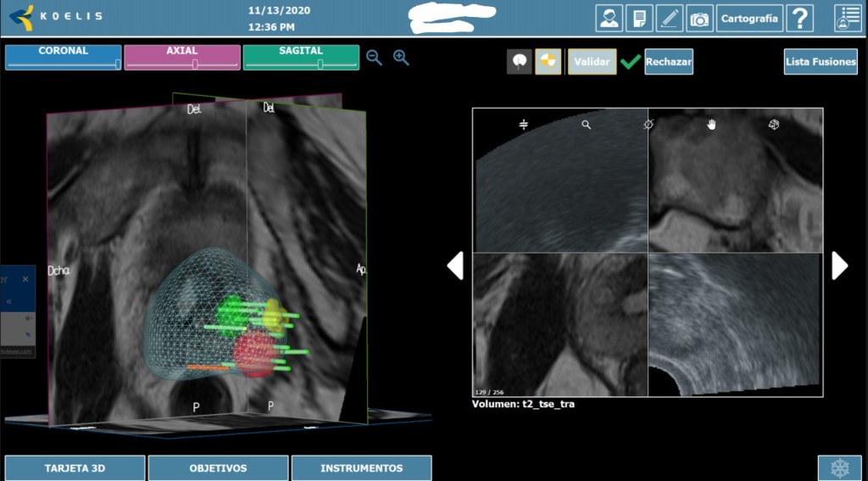Click the zoom in magnifier
Image resolution: width=868 pixels, height=481 pixels.
click(x=401, y=58)
